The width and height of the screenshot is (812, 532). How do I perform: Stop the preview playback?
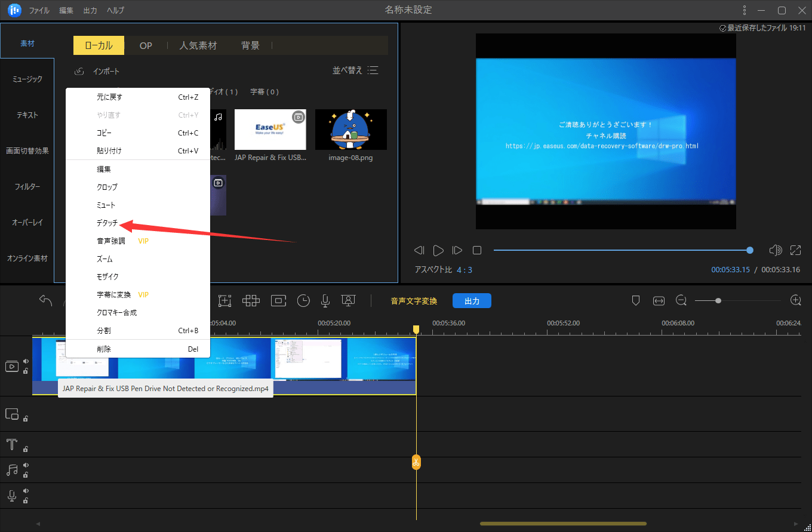(477, 250)
